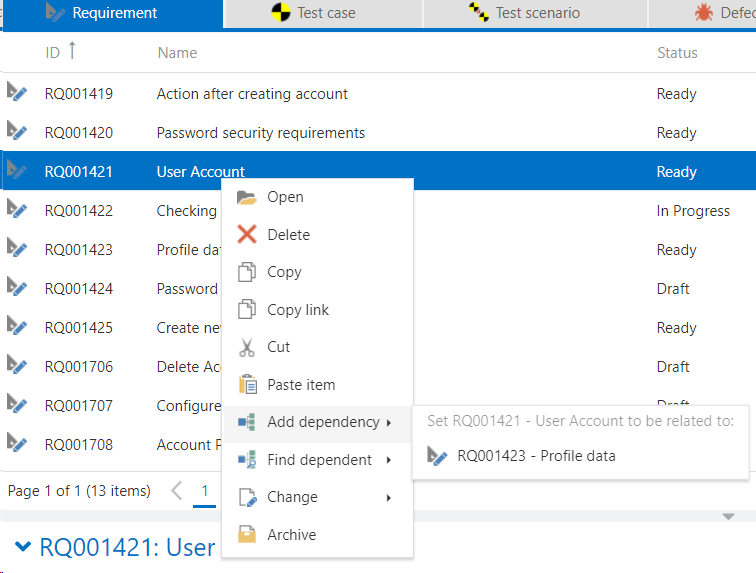Screen dimensions: 756x573
Task: Click the red X Delete icon
Action: pos(247,235)
